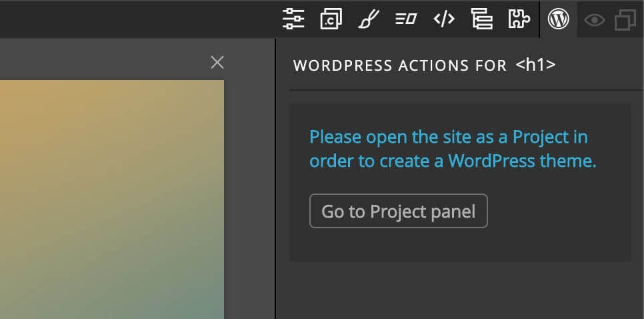Click the WordPress Actions For heading
The height and width of the screenshot is (319, 644).
point(400,65)
